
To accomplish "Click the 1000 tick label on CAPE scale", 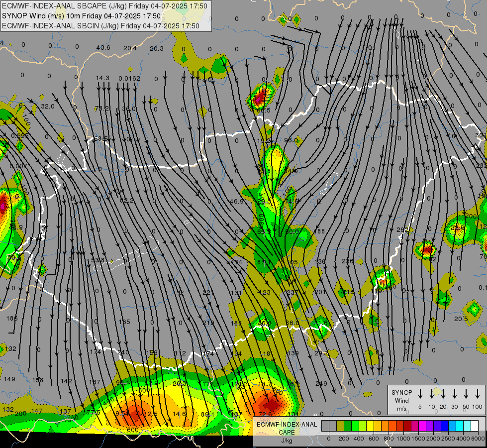I will point(403,439).
